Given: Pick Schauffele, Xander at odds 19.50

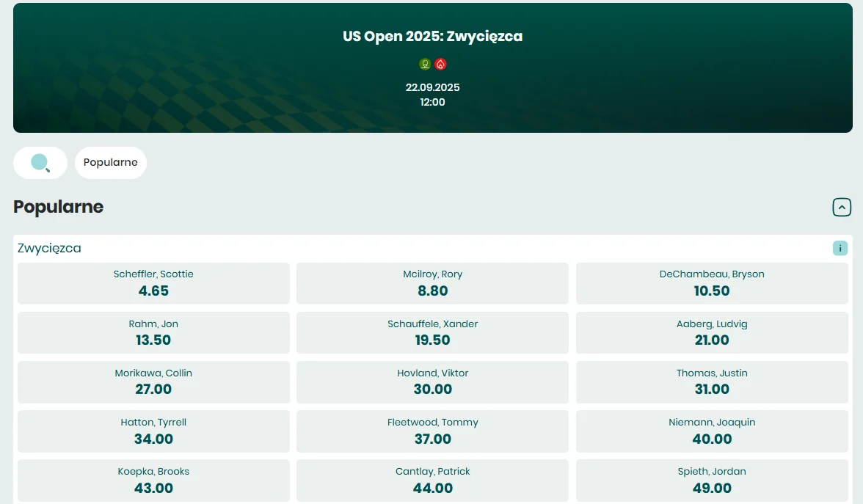Looking at the screenshot, I should (x=432, y=332).
